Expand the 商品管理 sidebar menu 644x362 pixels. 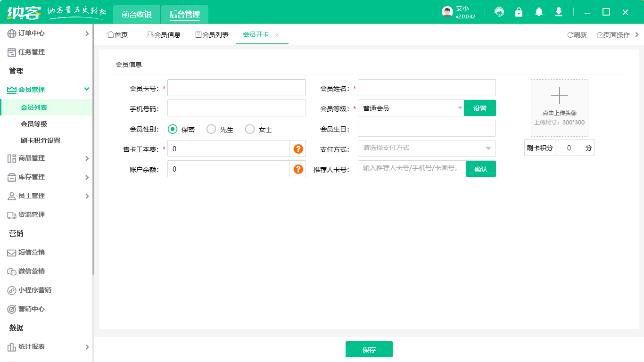coord(46,158)
